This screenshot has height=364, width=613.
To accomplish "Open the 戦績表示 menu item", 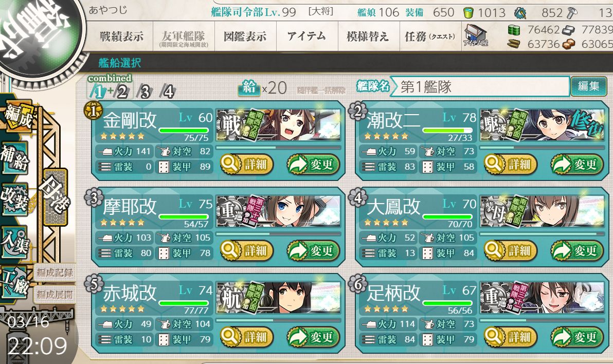I will pos(121,37).
